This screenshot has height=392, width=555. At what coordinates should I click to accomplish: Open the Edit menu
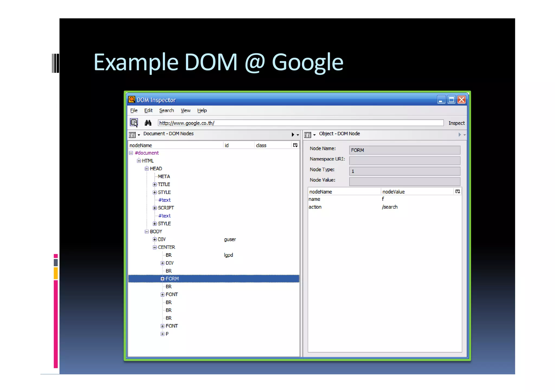pos(148,110)
